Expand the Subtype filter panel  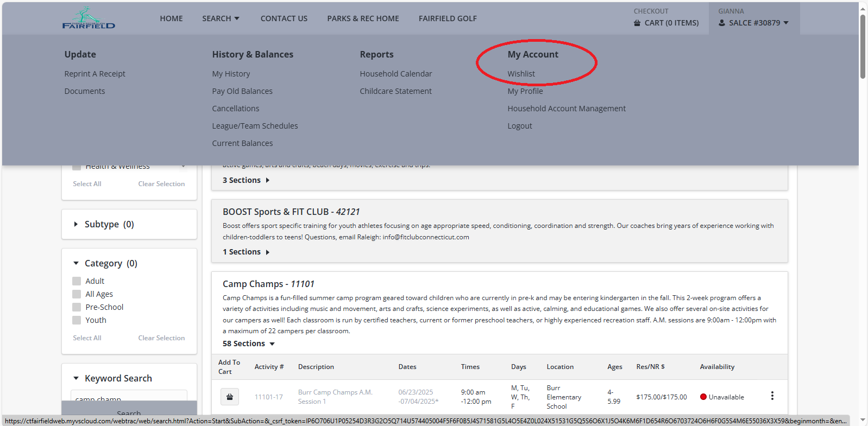(76, 224)
